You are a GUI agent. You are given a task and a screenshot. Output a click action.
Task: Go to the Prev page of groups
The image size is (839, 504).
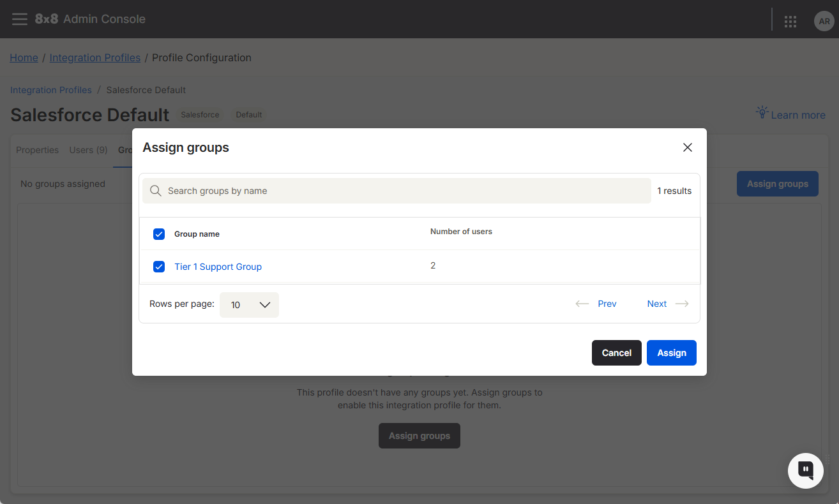[x=607, y=304]
